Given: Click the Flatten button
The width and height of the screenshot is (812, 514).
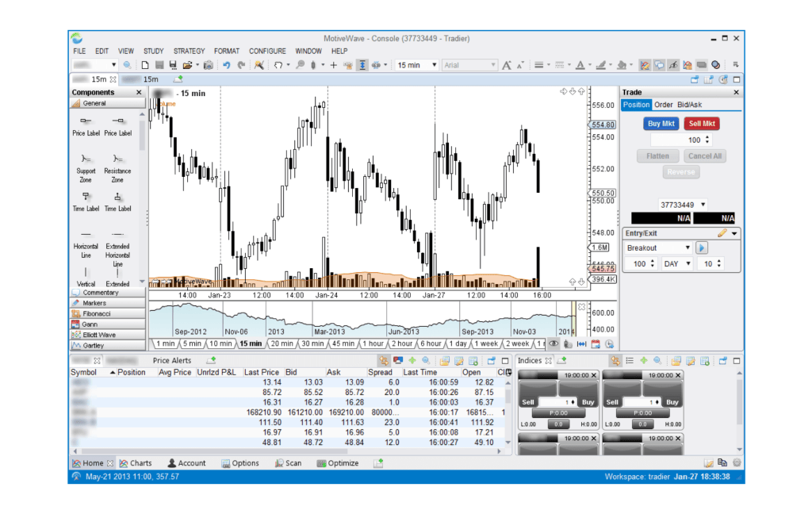Looking at the screenshot, I should [657, 156].
